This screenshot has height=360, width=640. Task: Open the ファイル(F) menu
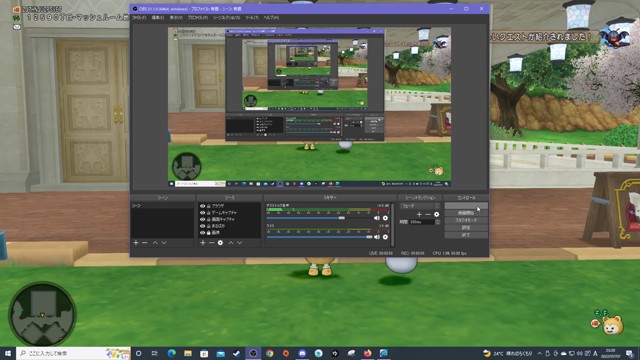tap(139, 18)
